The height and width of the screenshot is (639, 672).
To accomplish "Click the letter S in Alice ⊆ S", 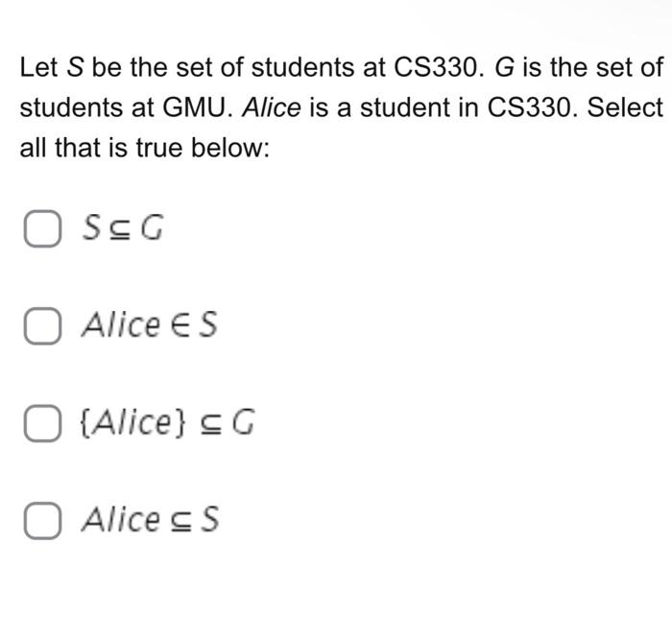I will (x=210, y=519).
